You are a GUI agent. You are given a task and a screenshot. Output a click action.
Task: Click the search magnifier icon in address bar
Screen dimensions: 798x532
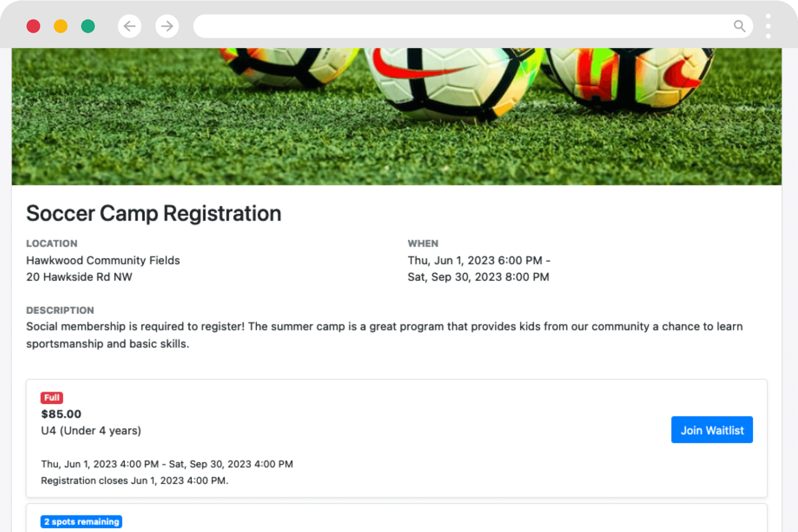click(739, 26)
